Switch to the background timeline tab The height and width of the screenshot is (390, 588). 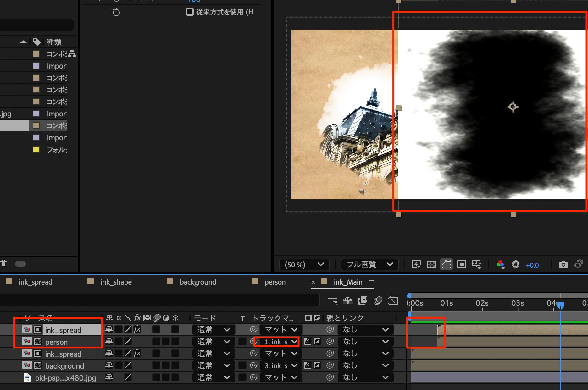click(197, 282)
